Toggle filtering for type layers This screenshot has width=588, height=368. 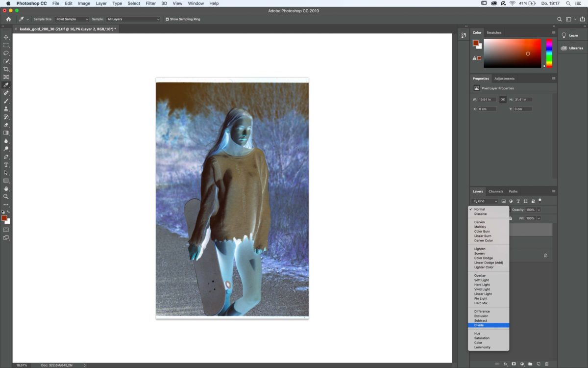click(x=518, y=201)
